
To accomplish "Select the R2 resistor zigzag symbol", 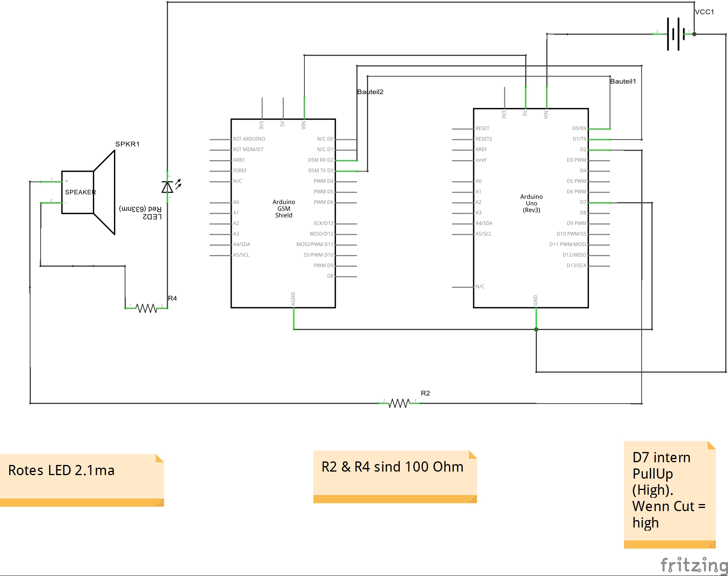I will pyautogui.click(x=399, y=403).
